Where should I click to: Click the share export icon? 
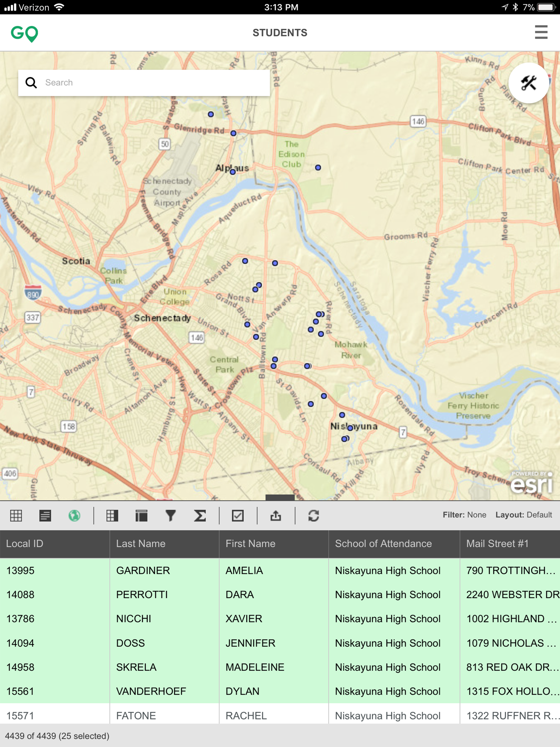click(276, 515)
